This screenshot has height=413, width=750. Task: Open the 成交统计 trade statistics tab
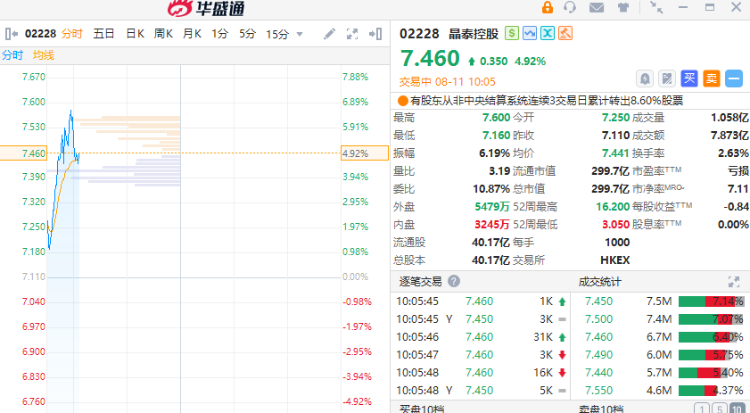click(x=600, y=281)
